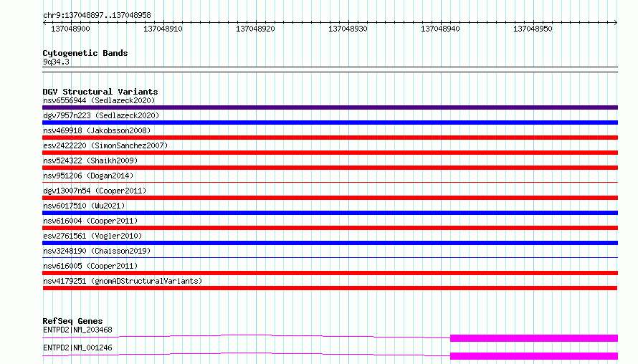
Task: Click the NM_001246 intron line
Action: pyautogui.click(x=246, y=353)
